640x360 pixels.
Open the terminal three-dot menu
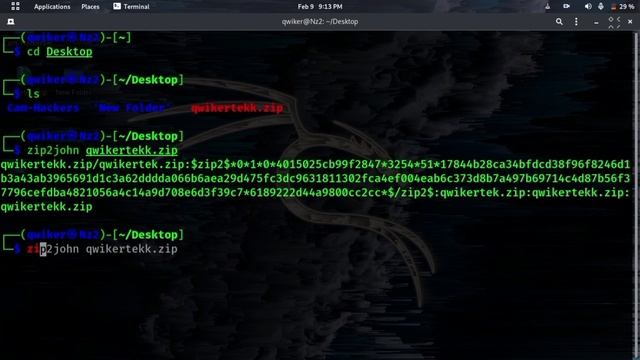[x=576, y=22]
